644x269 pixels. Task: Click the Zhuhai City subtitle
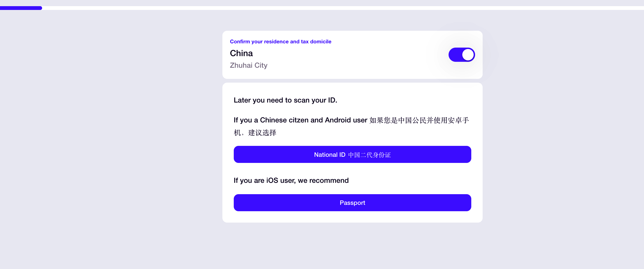tap(248, 65)
